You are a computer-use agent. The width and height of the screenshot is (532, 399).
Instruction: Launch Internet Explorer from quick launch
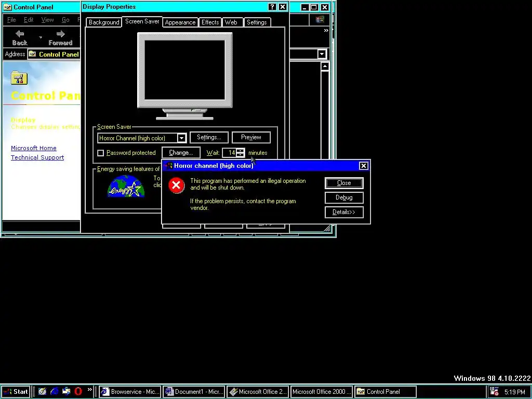point(54,392)
